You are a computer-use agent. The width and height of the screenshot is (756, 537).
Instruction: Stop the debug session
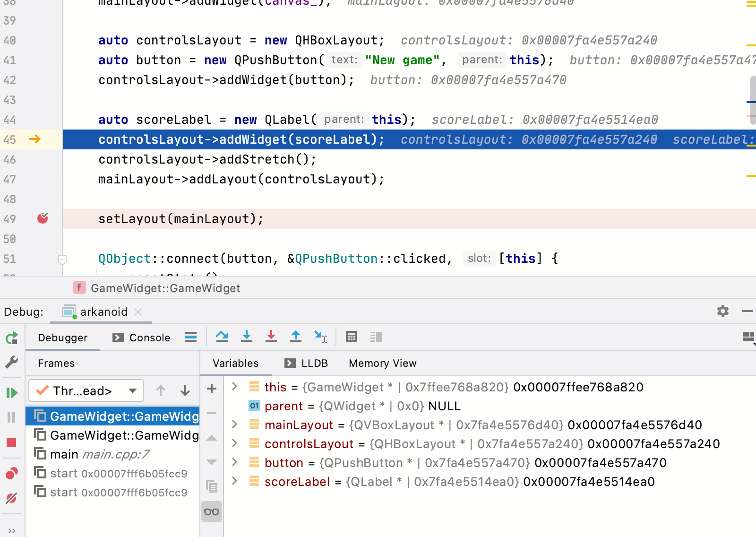(12, 442)
